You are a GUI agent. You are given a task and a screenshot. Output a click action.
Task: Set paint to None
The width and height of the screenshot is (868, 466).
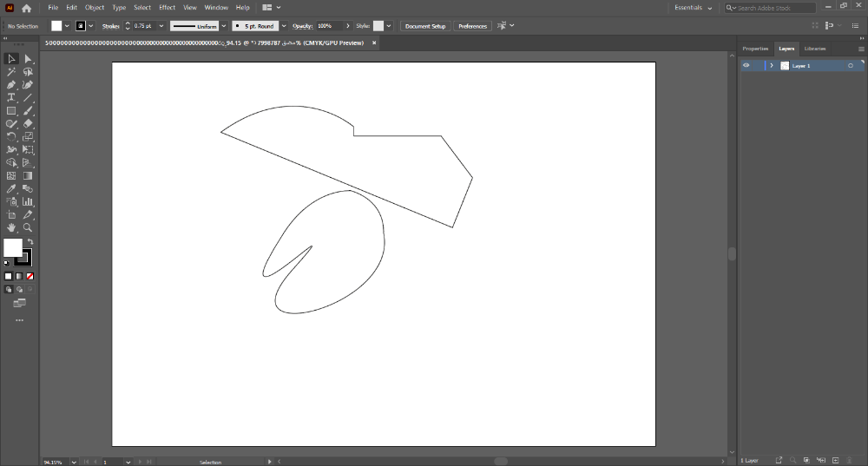[x=30, y=276]
